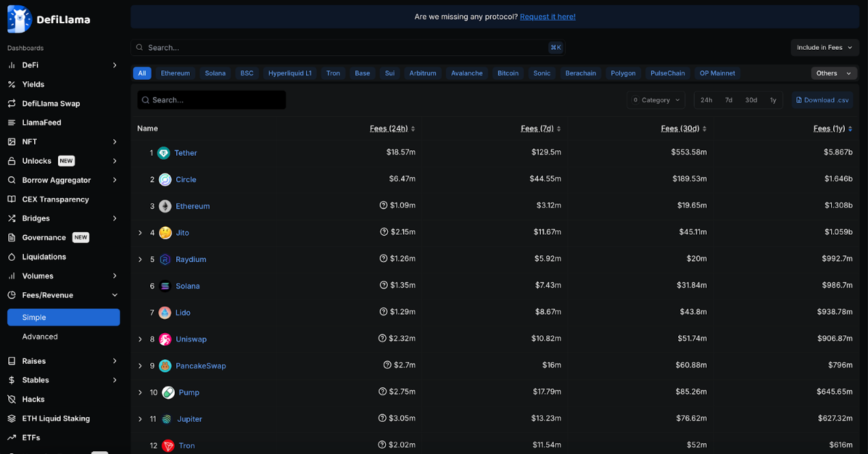The height and width of the screenshot is (454, 868).
Task: Click the Ethereum protocol icon
Action: (165, 206)
